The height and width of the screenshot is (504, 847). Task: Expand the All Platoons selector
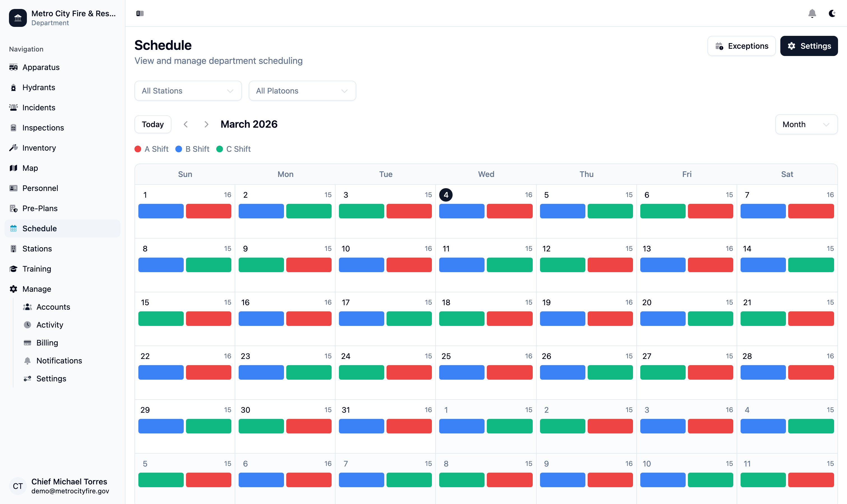pos(302,91)
